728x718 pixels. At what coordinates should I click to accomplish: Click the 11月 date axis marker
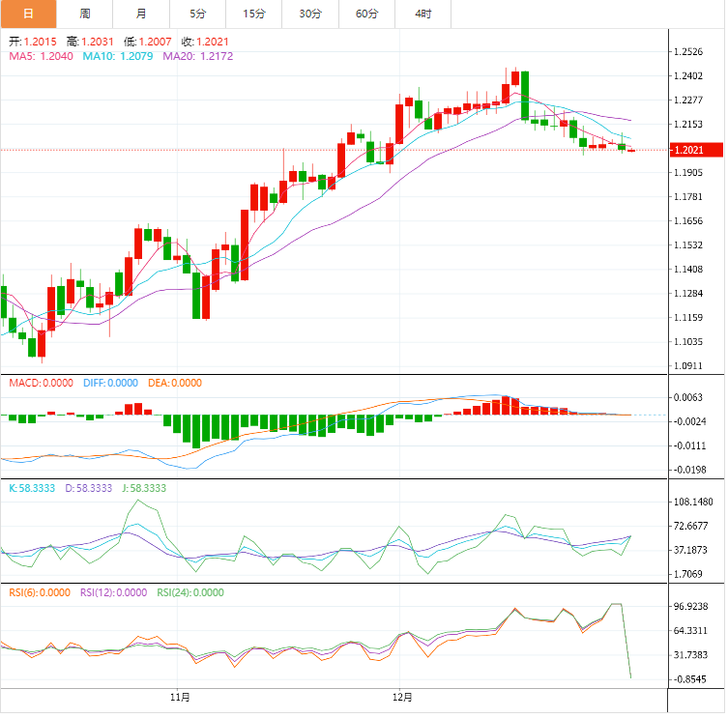(179, 697)
